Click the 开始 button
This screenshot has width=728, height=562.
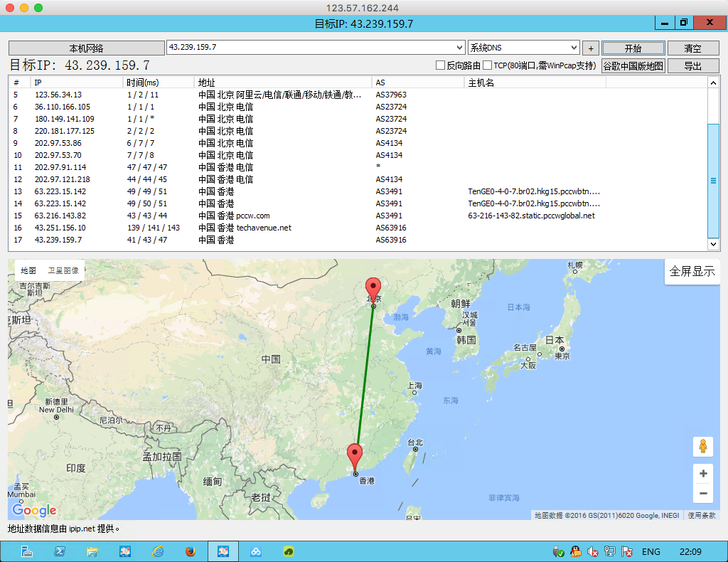click(x=633, y=48)
